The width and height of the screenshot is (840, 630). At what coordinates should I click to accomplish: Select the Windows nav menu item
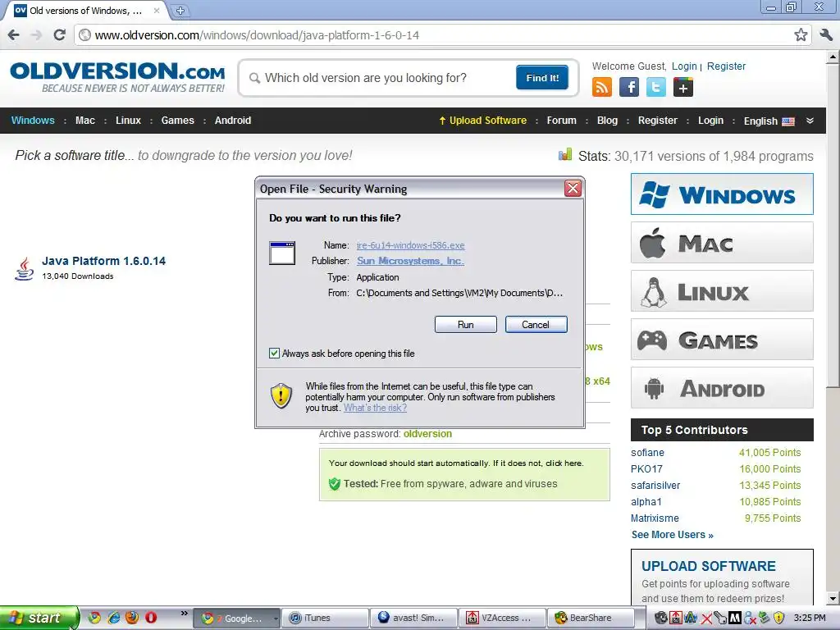coord(33,120)
